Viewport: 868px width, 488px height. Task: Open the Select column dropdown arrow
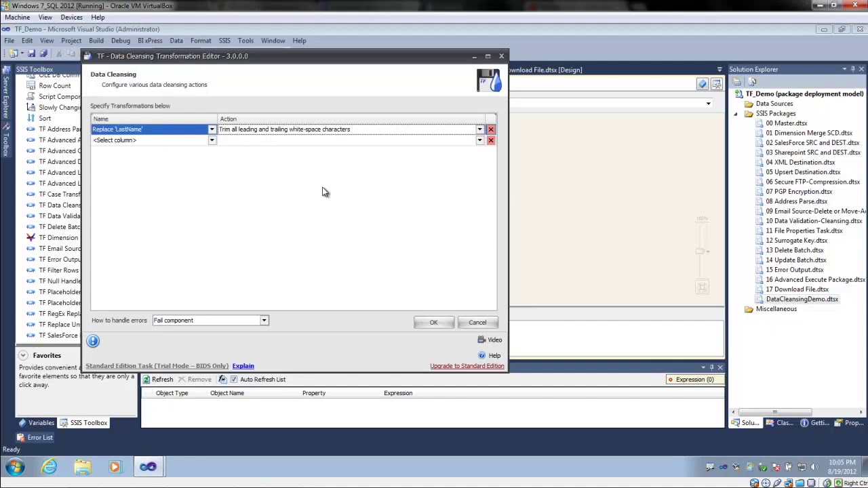tap(212, 140)
